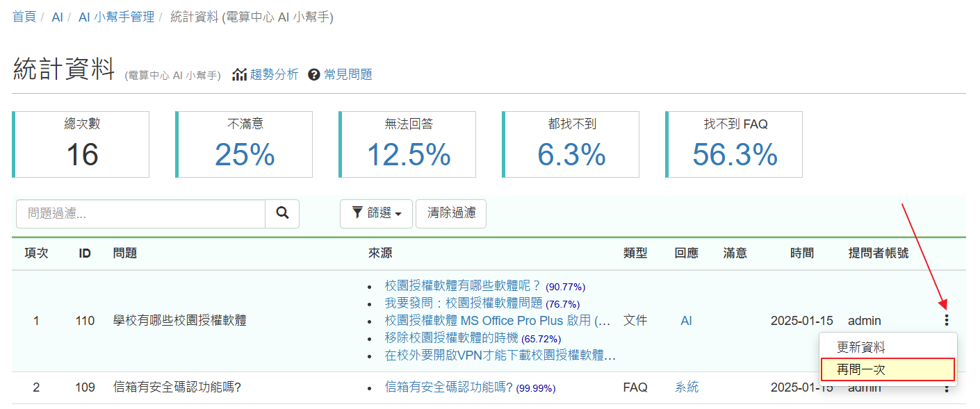Click the 系統 response link in row 2
The height and width of the screenshot is (409, 980).
pos(687,387)
